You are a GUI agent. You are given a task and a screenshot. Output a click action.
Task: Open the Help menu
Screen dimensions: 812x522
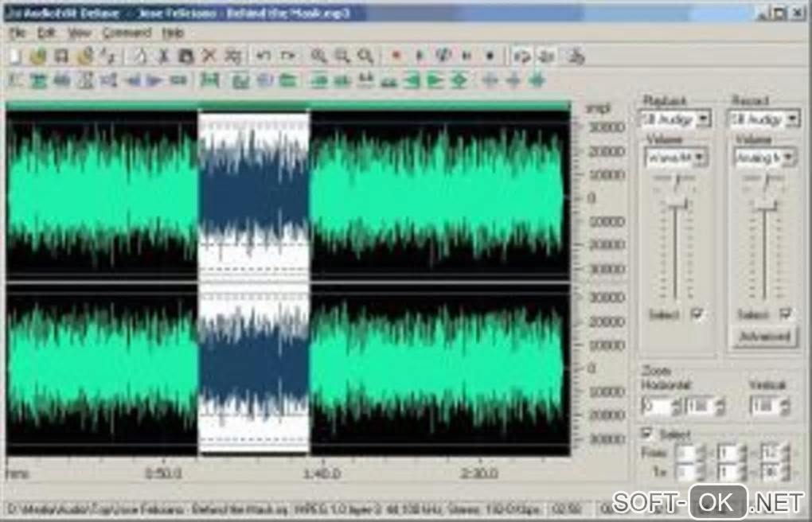pyautogui.click(x=173, y=33)
